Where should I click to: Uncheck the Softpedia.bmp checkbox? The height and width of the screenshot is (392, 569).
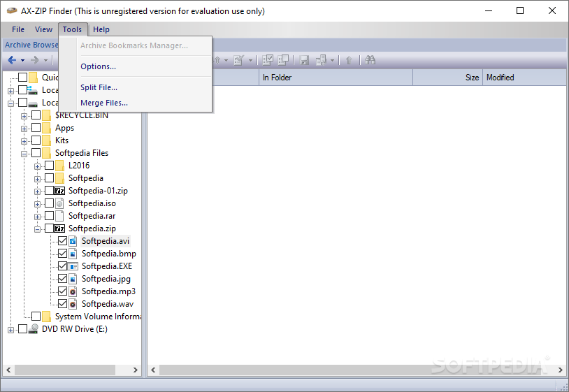[62, 253]
